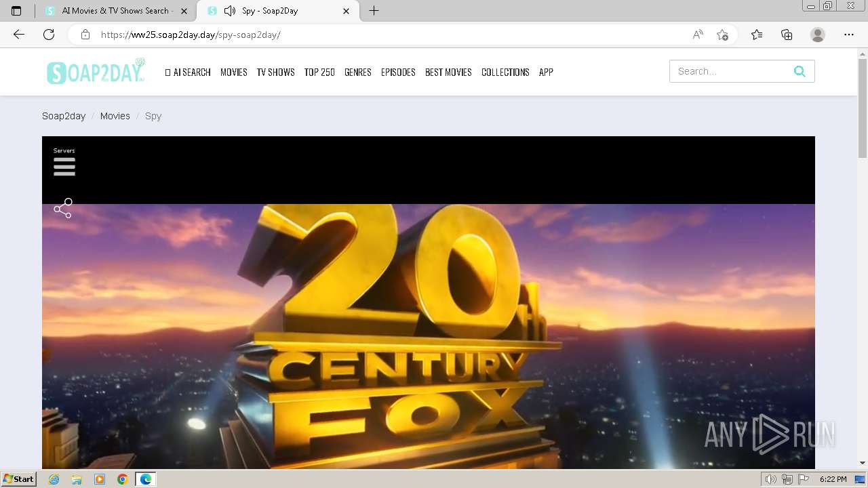868x488 pixels.
Task: Switch to AI Movies & TV Shows Search tab
Action: click(x=115, y=11)
